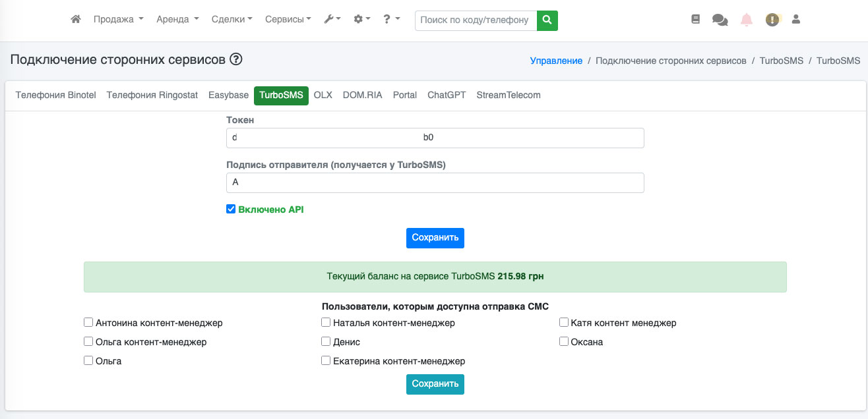Open the Телефония Binotel tab
868x419 pixels.
coord(56,95)
